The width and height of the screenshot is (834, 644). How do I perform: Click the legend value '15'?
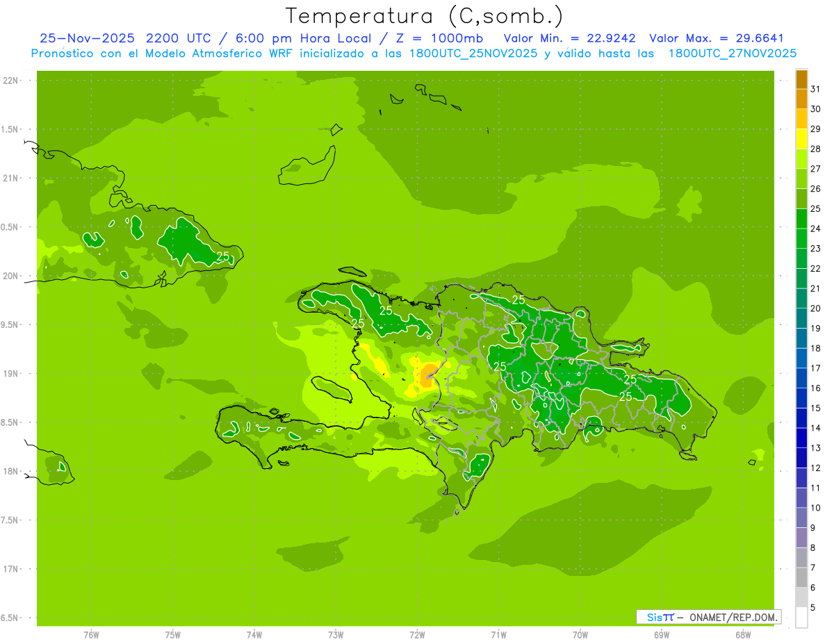[x=816, y=408]
